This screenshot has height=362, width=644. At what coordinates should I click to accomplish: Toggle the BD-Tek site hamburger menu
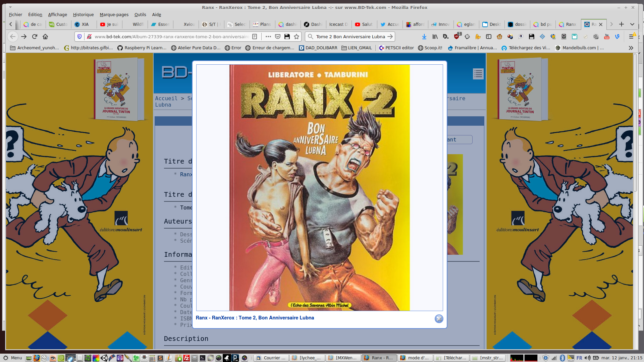pos(478,74)
